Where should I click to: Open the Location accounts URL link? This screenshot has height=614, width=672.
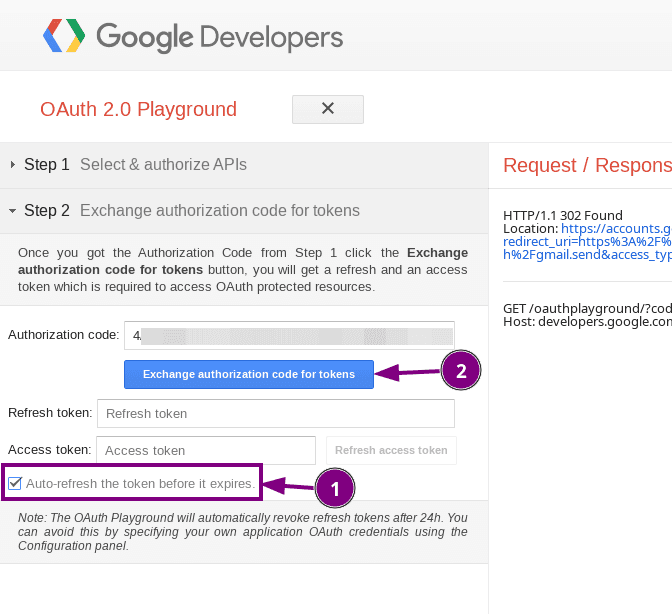pos(615,229)
